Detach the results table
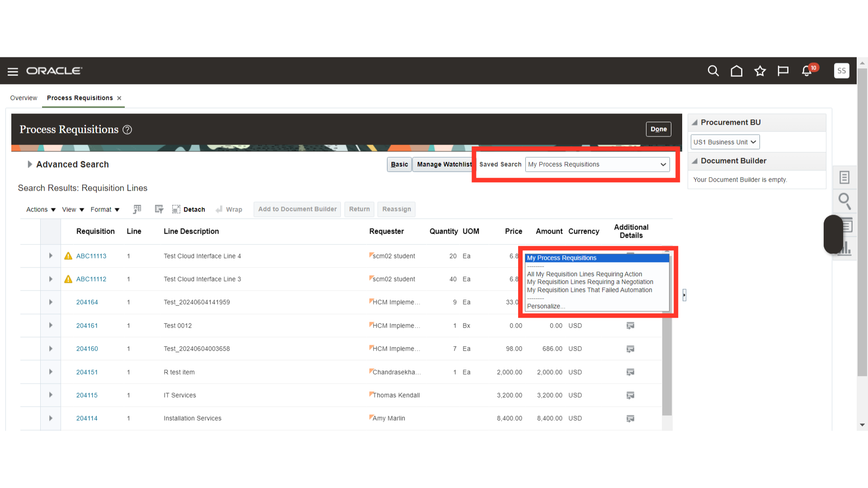 pyautogui.click(x=189, y=209)
